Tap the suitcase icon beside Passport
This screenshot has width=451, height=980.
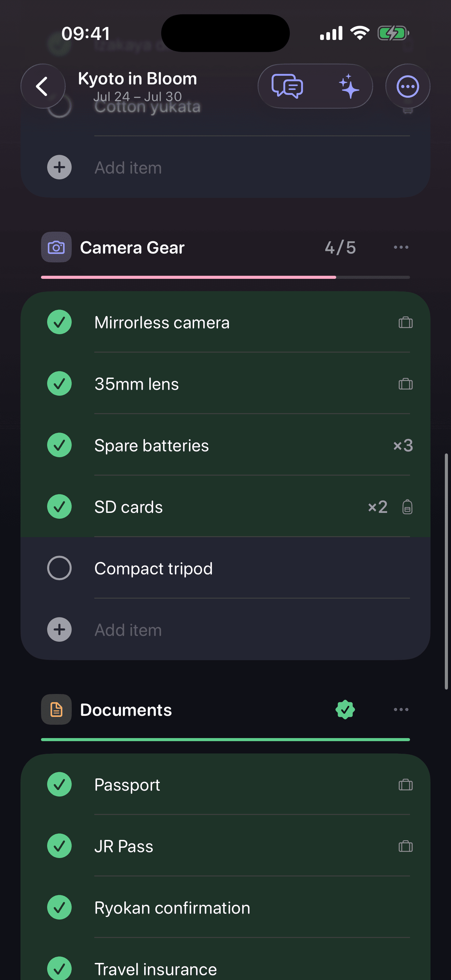click(x=405, y=785)
